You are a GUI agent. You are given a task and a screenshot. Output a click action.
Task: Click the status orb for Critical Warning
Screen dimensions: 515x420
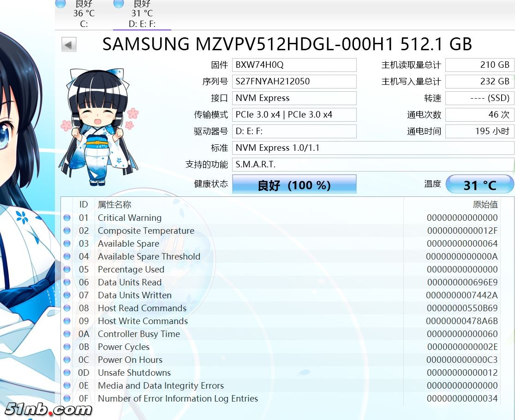[67, 218]
